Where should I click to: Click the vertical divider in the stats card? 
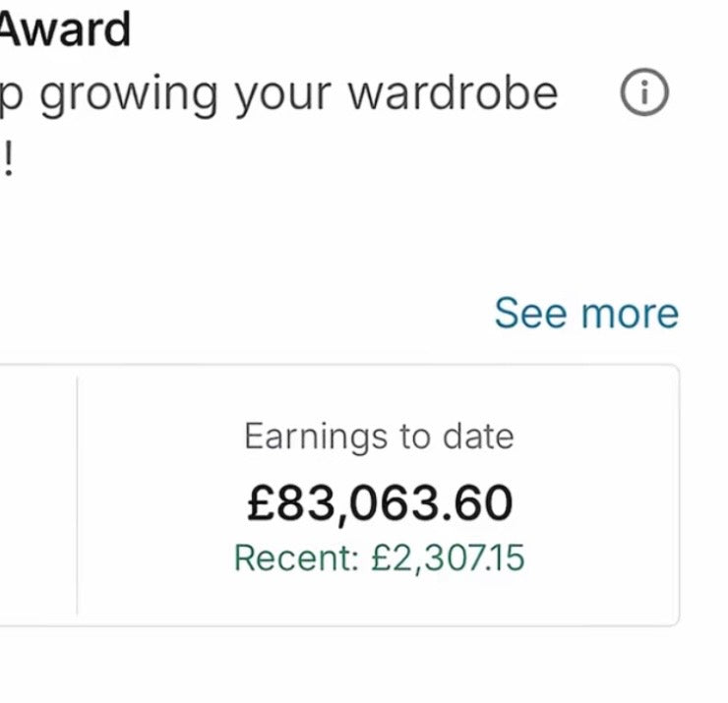pos(77,495)
